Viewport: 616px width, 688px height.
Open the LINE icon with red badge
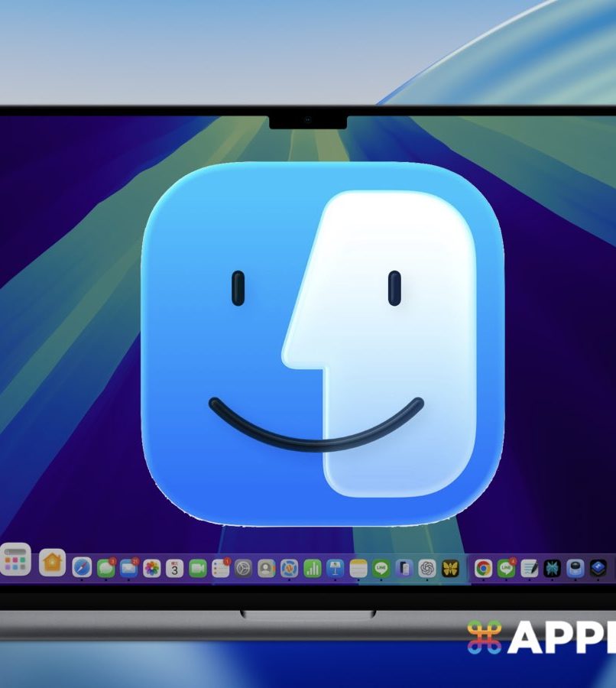point(506,568)
